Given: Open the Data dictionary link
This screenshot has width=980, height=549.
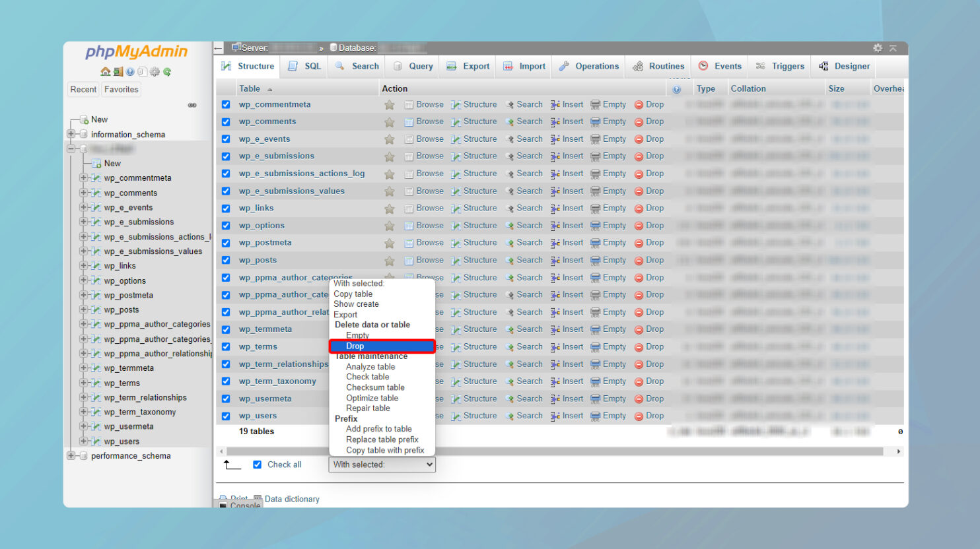Looking at the screenshot, I should (x=292, y=499).
